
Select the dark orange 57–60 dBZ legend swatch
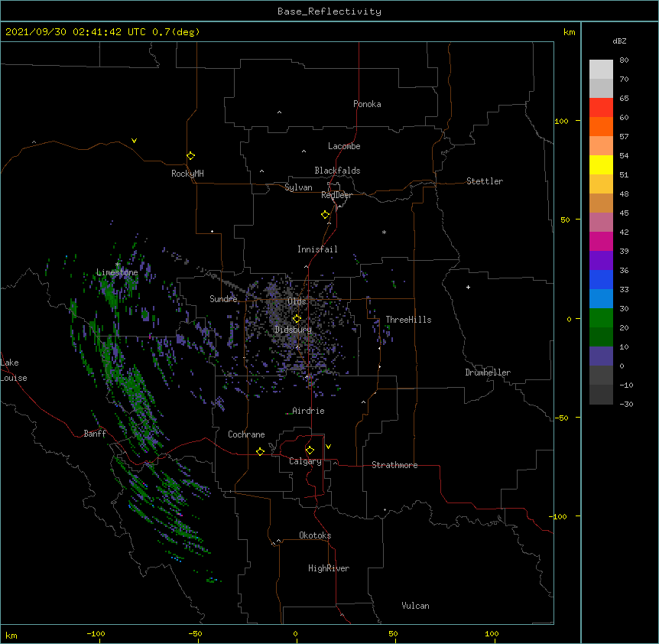(601, 126)
